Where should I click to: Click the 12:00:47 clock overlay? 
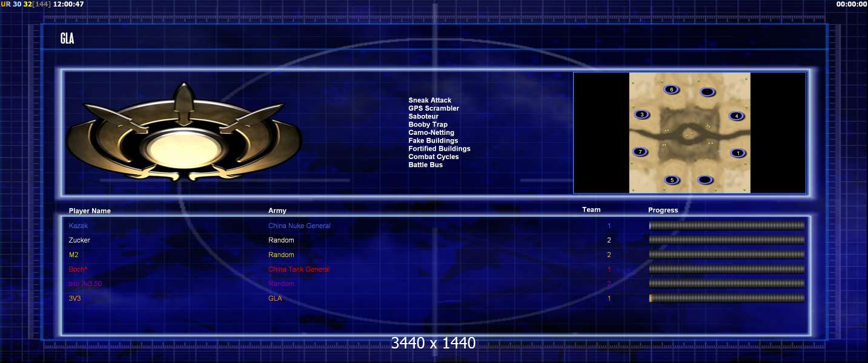pyautogui.click(x=68, y=4)
